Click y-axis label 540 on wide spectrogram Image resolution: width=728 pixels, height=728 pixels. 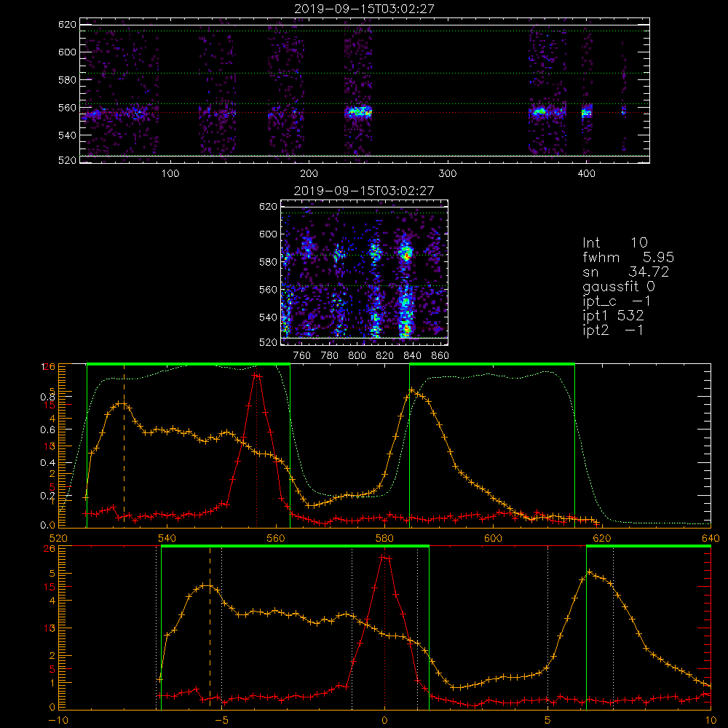point(67,135)
